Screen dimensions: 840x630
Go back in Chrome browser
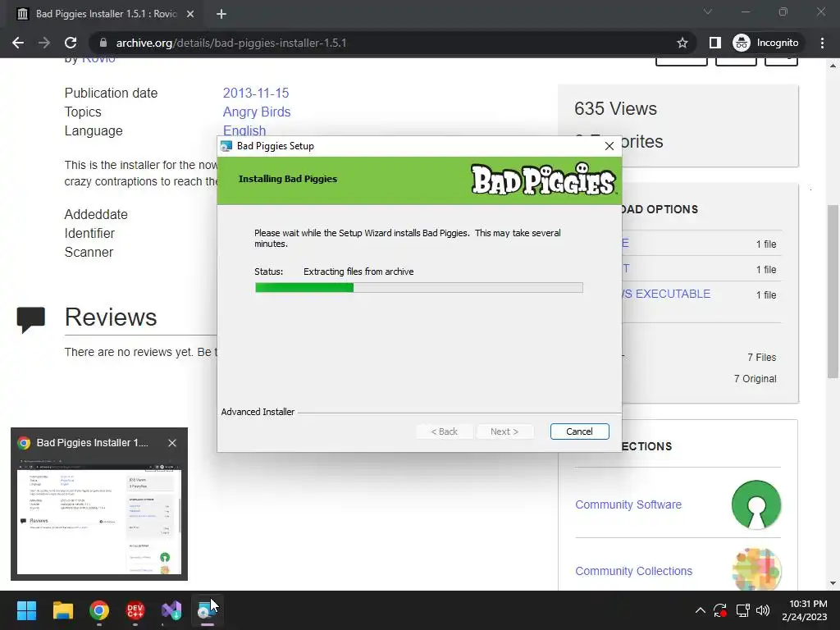pyautogui.click(x=18, y=43)
